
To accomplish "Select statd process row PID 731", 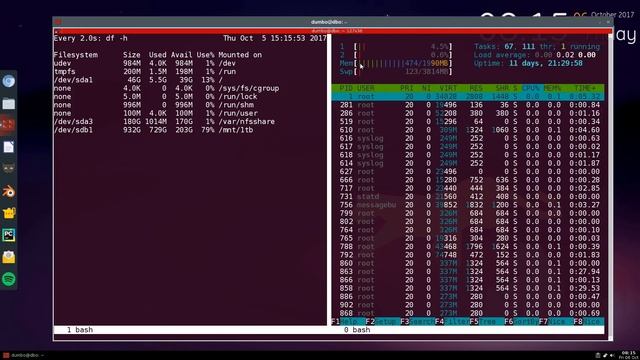I will coord(468,197).
